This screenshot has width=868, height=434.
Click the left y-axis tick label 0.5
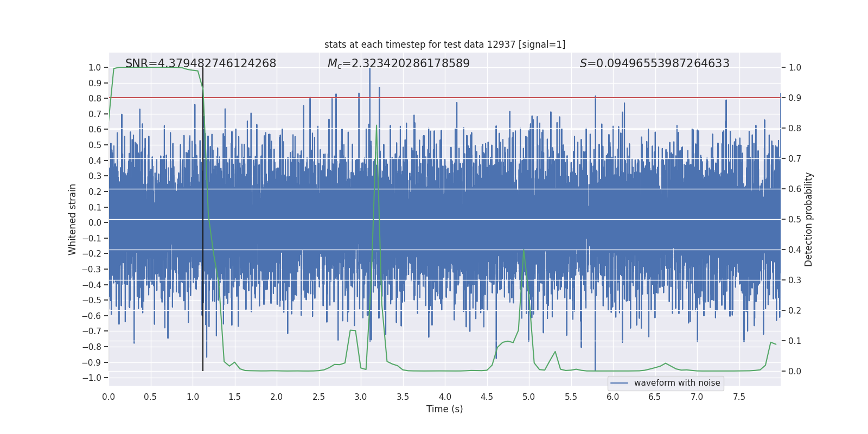(95, 145)
